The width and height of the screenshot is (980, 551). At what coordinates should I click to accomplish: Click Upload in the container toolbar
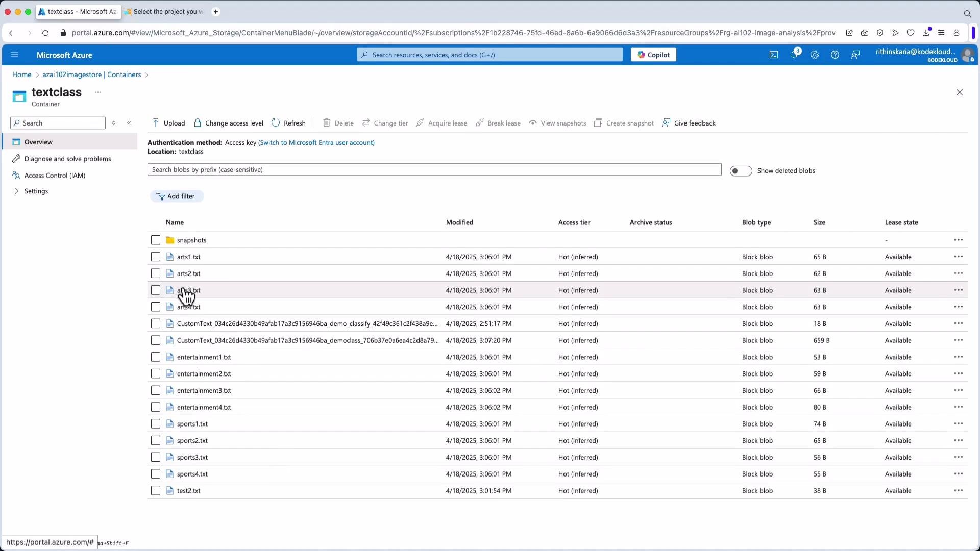pos(168,123)
